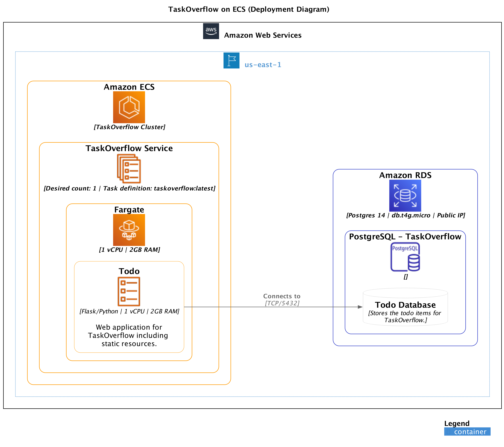Click the Fargate heading
The image size is (504, 447).
tap(129, 210)
